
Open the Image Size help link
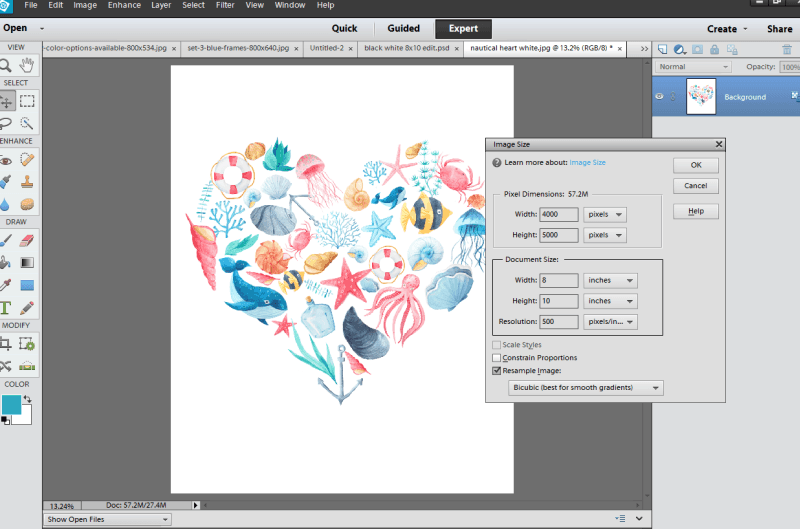click(587, 163)
